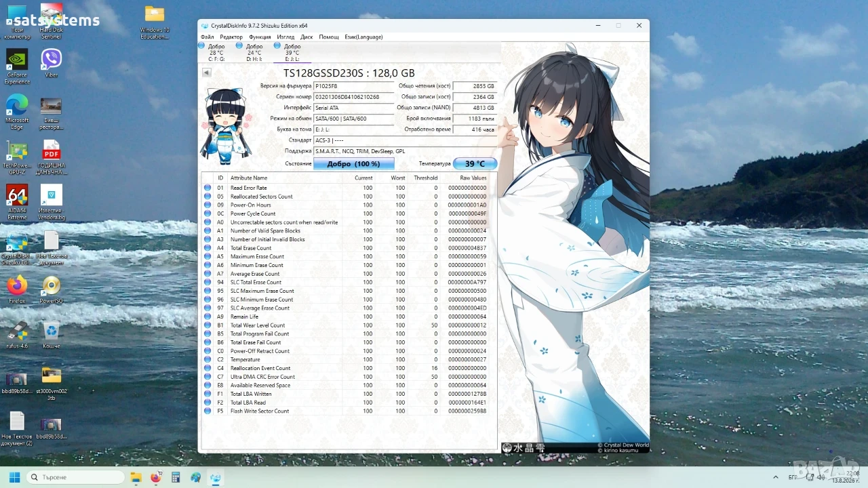The image size is (868, 488).
Task: Click the taskbar Търсене search box
Action: tap(75, 477)
